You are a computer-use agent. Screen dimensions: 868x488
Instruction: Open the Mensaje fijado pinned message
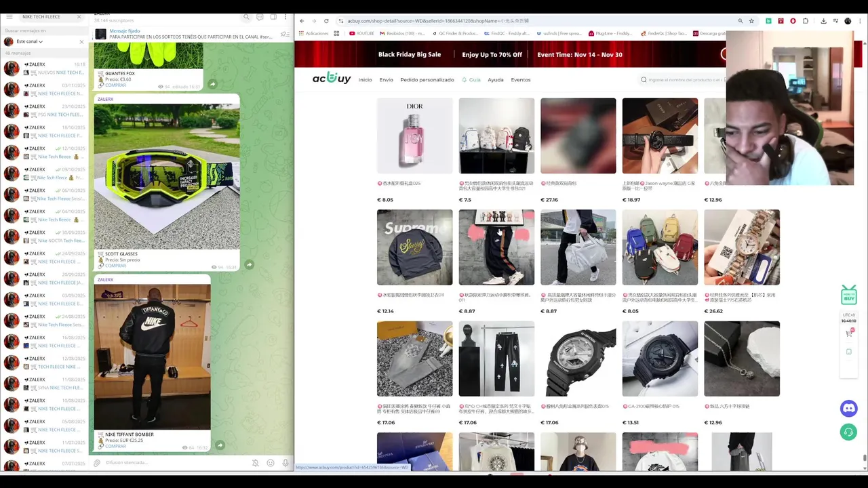pyautogui.click(x=183, y=33)
